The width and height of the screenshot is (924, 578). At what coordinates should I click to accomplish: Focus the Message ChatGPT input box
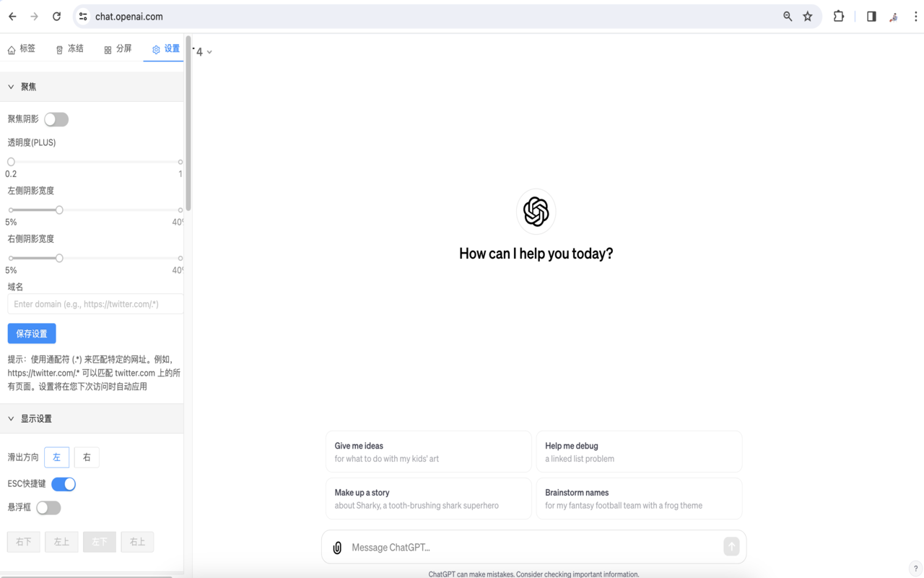point(534,548)
